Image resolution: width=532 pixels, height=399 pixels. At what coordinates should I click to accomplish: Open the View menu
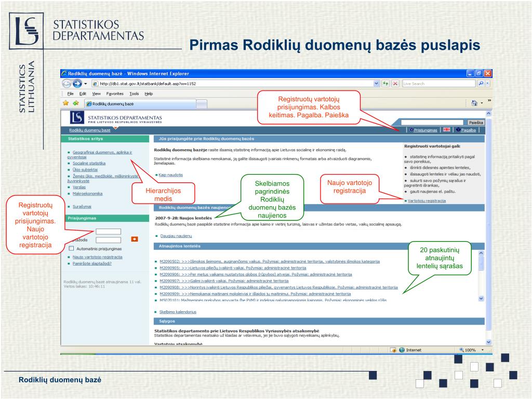(x=96, y=94)
